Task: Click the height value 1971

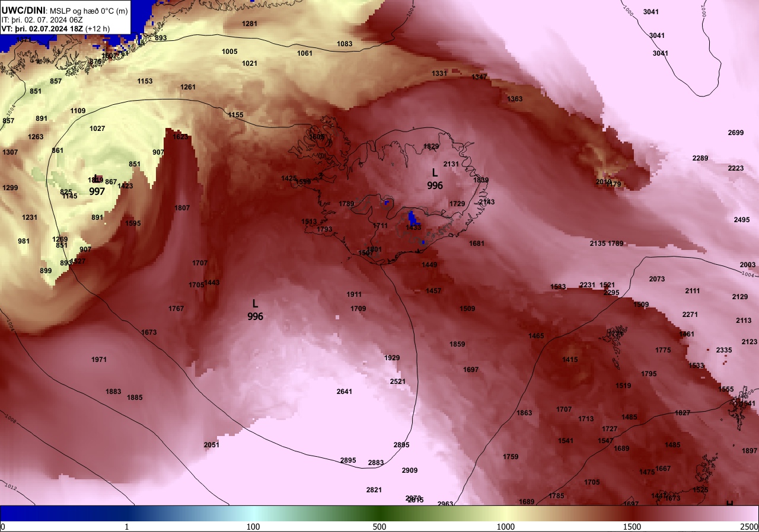Action: pyautogui.click(x=99, y=360)
